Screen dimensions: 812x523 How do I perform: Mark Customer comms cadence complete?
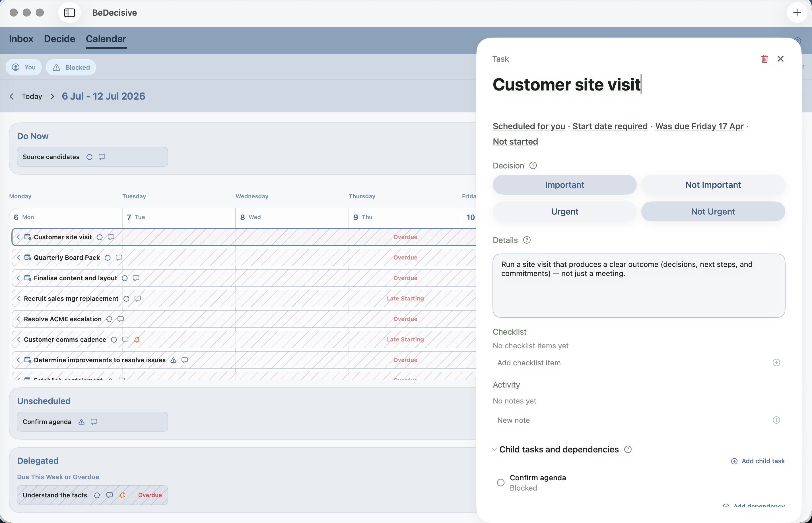click(114, 340)
